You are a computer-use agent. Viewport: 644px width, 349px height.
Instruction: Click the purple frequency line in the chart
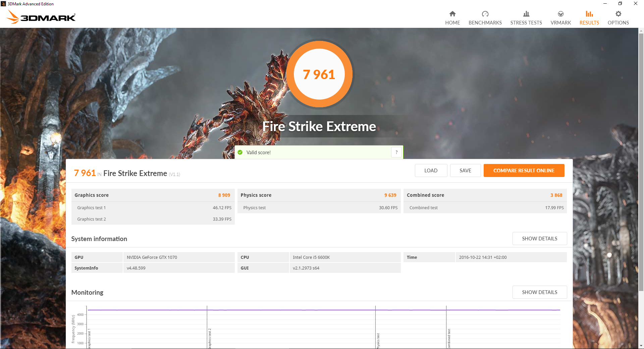point(323,310)
